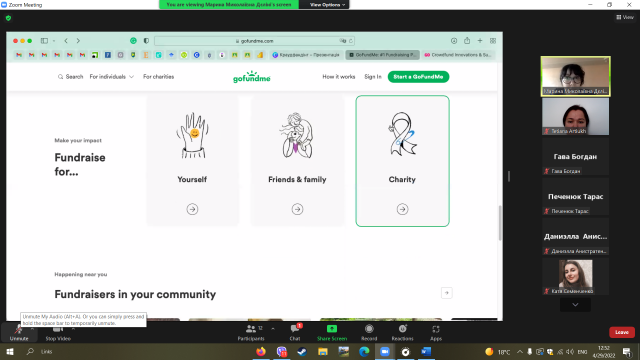Select Печенюк Тарас participant tile
The image size is (640, 360).
(575, 197)
